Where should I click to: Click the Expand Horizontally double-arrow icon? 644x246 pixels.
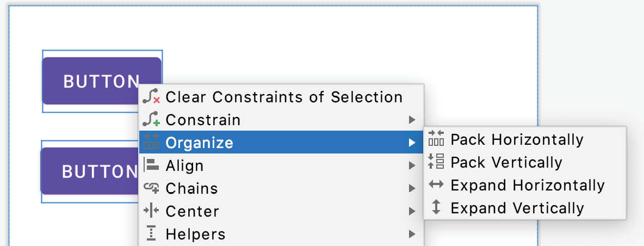[436, 184]
